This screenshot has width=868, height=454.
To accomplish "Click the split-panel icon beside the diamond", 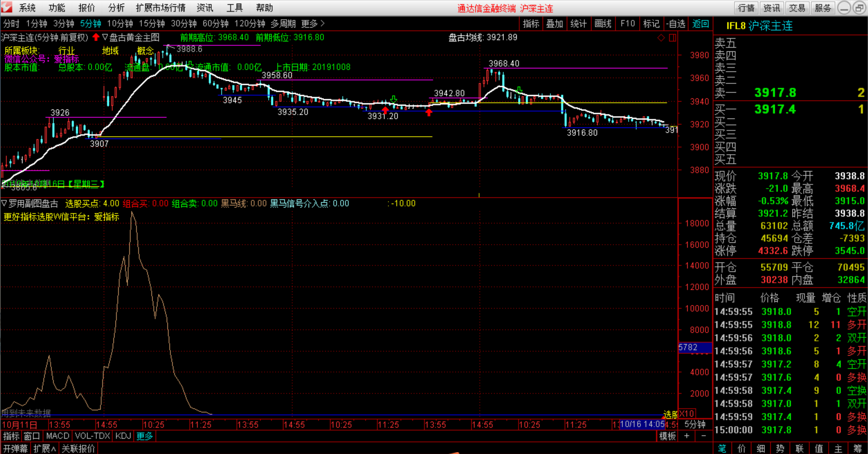I will (672, 38).
